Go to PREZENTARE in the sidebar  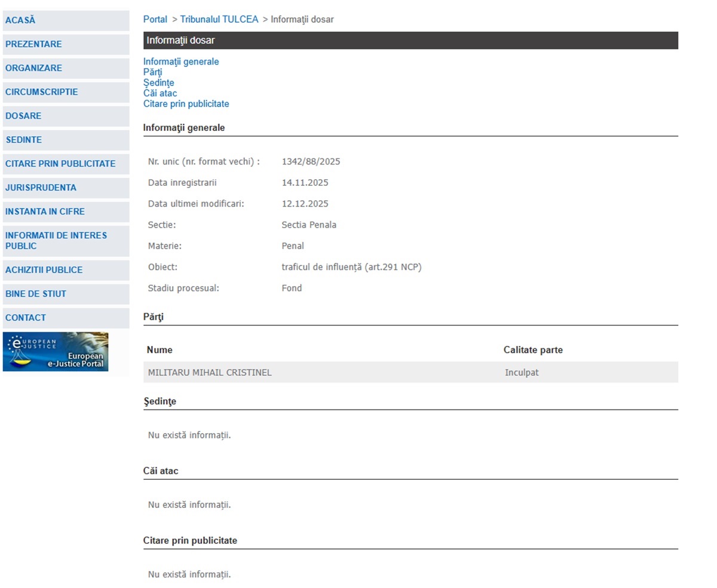click(x=66, y=44)
